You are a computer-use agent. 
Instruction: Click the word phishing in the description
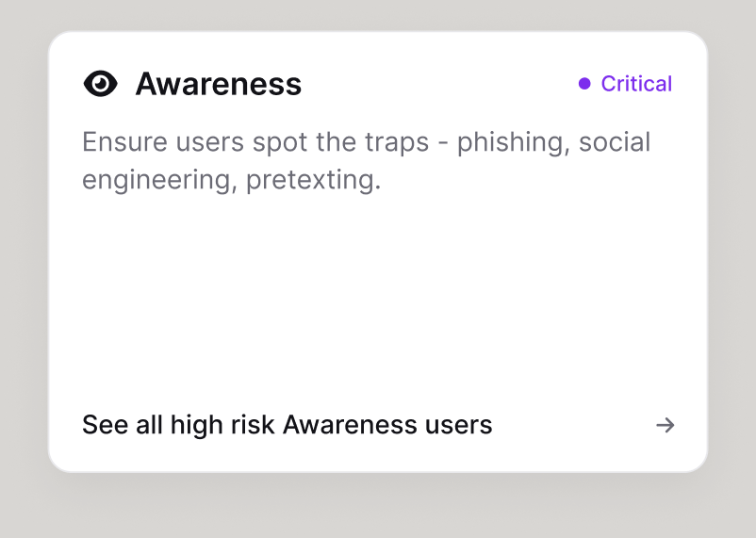[x=514, y=142]
